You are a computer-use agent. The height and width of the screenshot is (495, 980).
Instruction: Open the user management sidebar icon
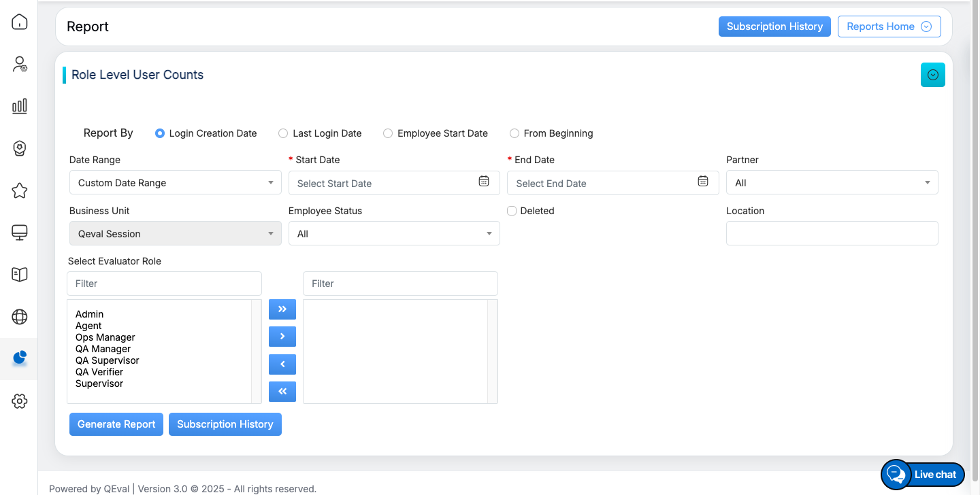[20, 65]
